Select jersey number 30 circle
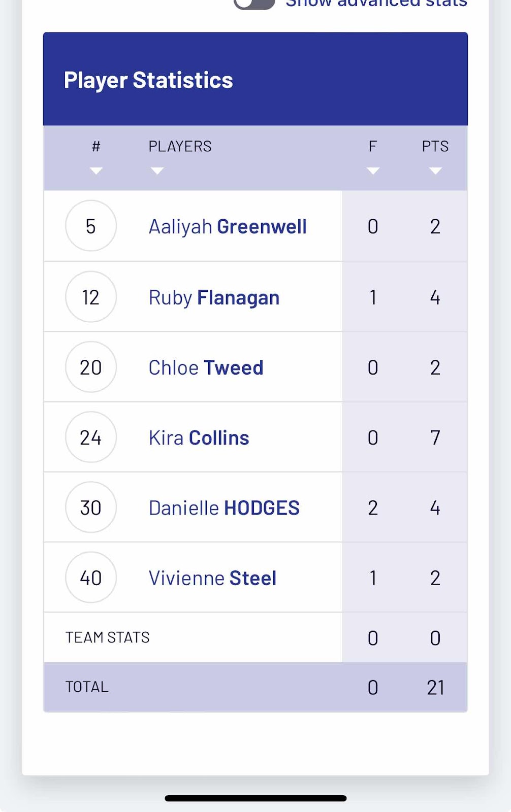 91,507
